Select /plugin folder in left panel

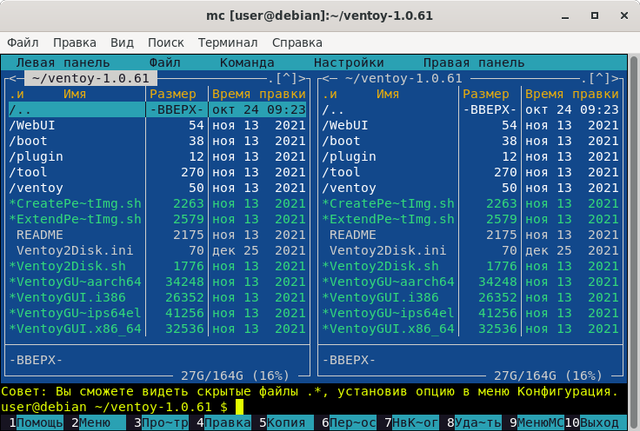pyautogui.click(x=157, y=157)
